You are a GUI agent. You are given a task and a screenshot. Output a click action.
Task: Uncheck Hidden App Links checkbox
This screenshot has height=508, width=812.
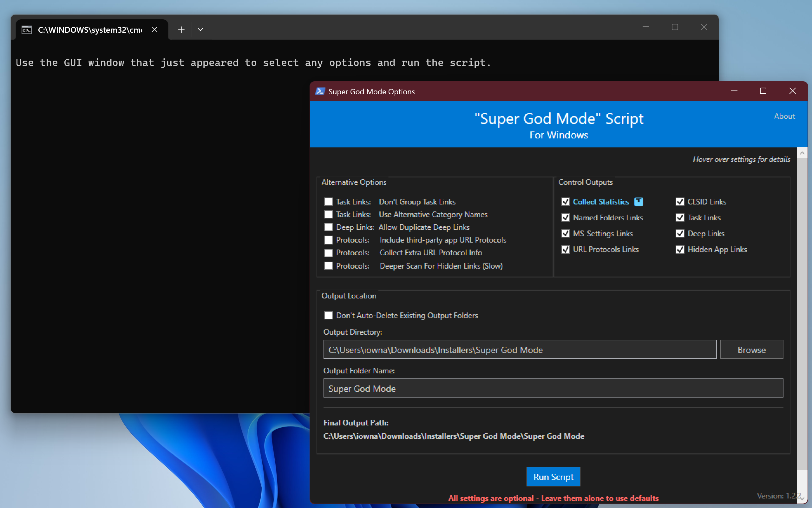680,249
